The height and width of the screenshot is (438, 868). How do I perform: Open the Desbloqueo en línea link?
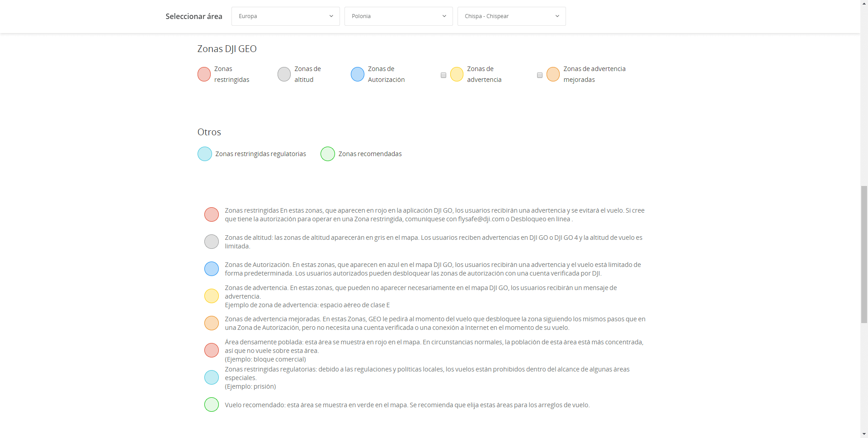(540, 219)
